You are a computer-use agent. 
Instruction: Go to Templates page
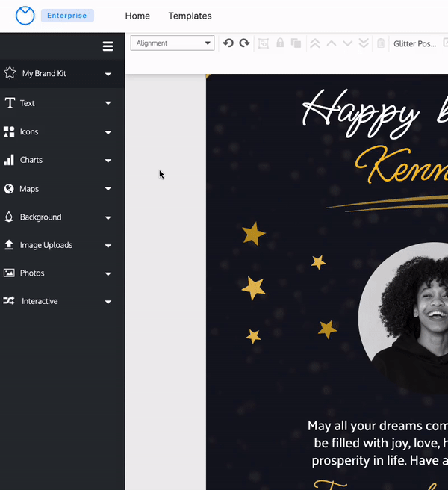pos(190,16)
